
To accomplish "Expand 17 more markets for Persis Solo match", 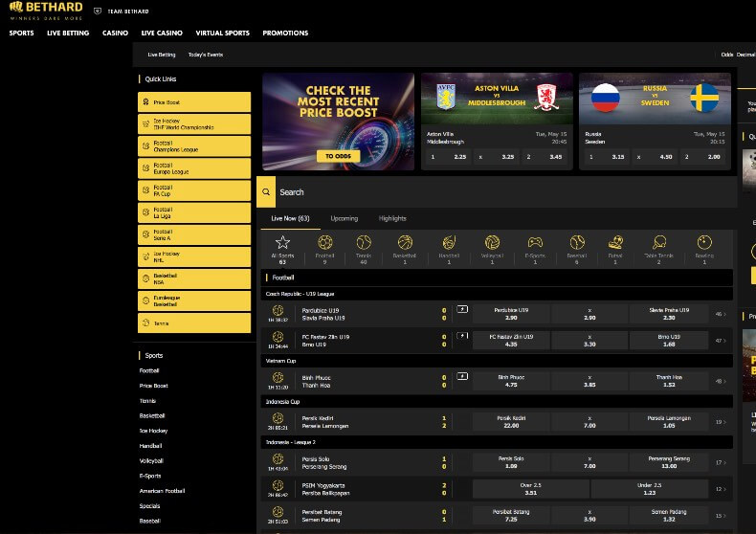I will (x=721, y=462).
